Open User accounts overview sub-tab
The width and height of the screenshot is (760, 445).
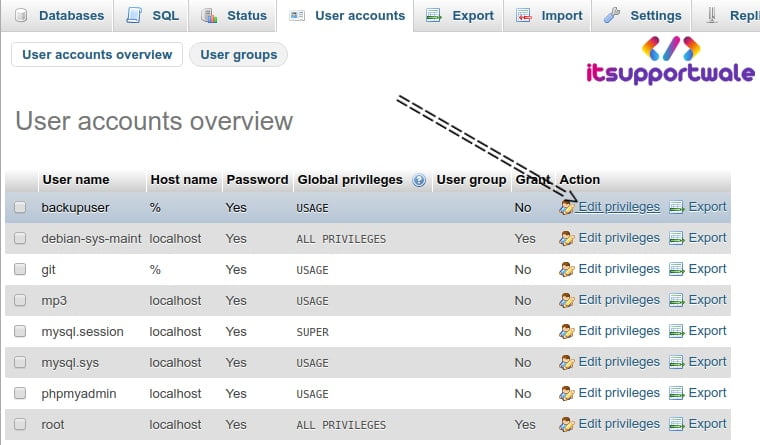97,54
